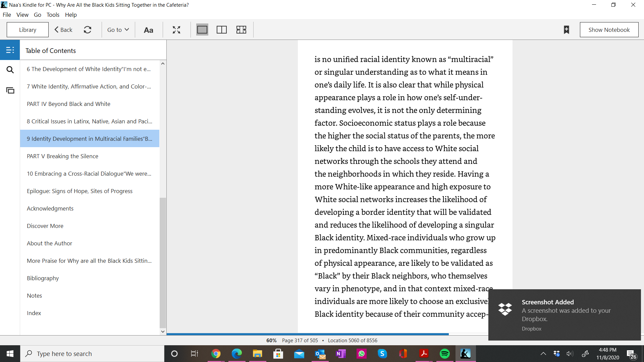The height and width of the screenshot is (362, 644).
Task: Select auto-fit columns layout
Action: coord(241,30)
